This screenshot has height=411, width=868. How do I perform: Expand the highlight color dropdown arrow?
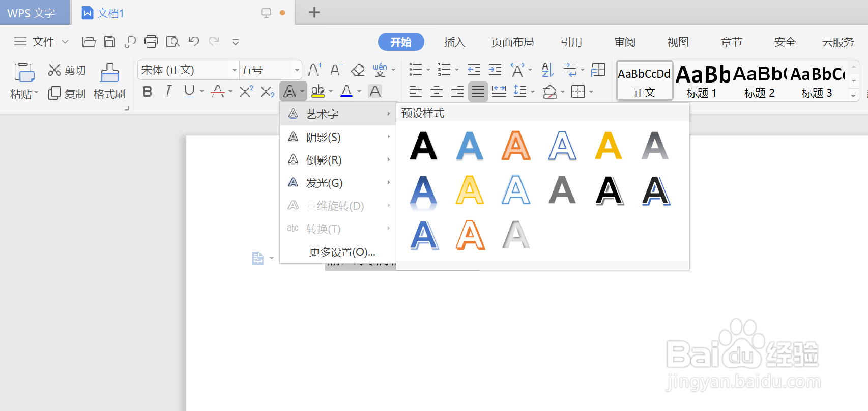click(x=331, y=92)
